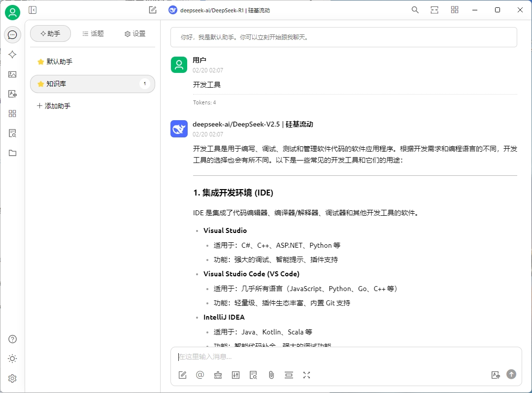Click the heading 1. 集成开发环境 (IDE)
This screenshot has height=393, width=532.
coord(233,193)
